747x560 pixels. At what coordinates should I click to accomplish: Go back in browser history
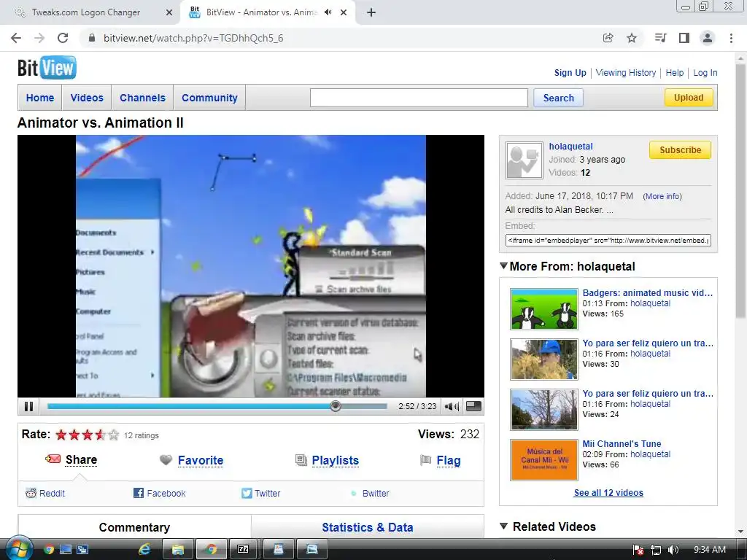(x=16, y=38)
